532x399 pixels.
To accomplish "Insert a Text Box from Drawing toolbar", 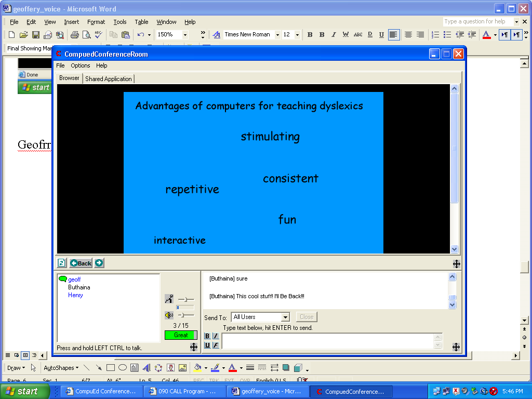I will [x=135, y=368].
